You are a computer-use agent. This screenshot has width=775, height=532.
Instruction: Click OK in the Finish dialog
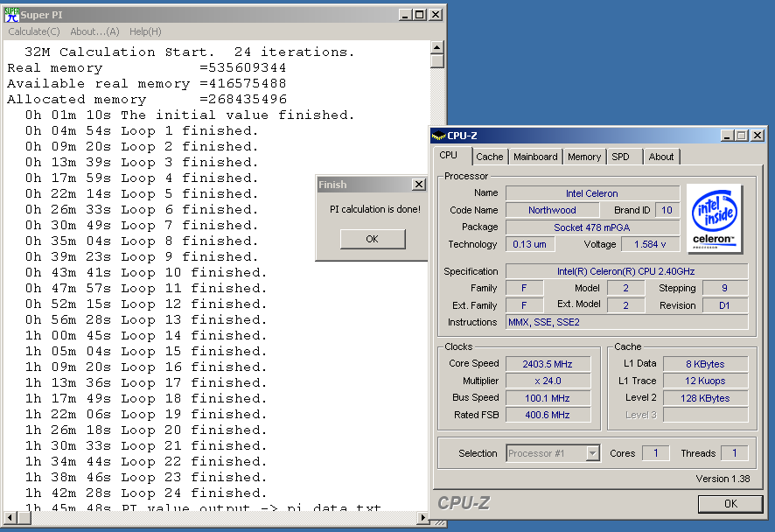click(373, 239)
